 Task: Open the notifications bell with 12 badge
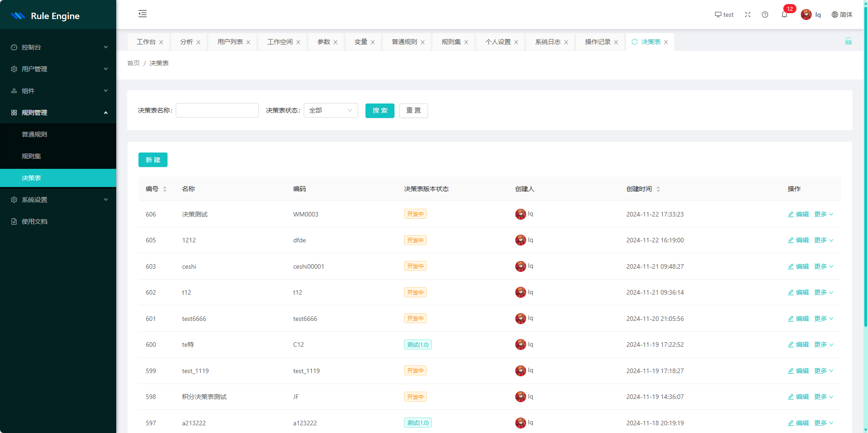(x=784, y=15)
